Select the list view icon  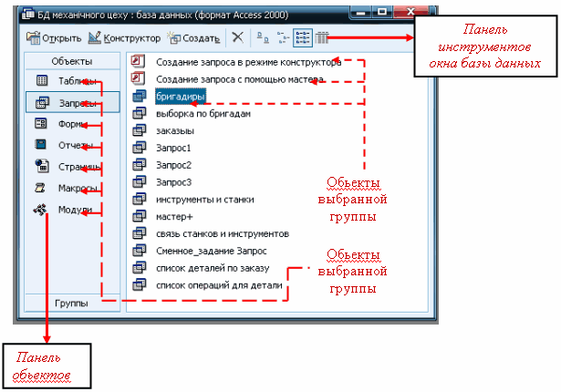point(300,38)
